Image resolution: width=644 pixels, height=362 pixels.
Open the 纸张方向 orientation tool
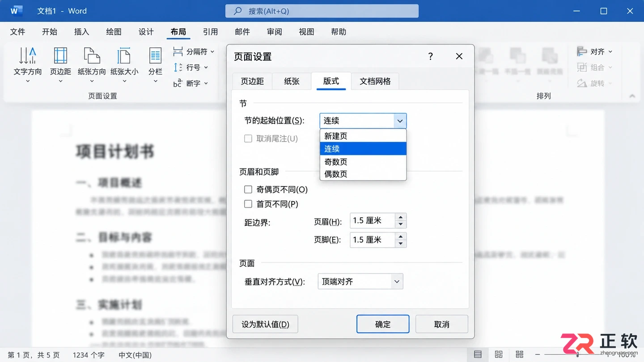[92, 65]
